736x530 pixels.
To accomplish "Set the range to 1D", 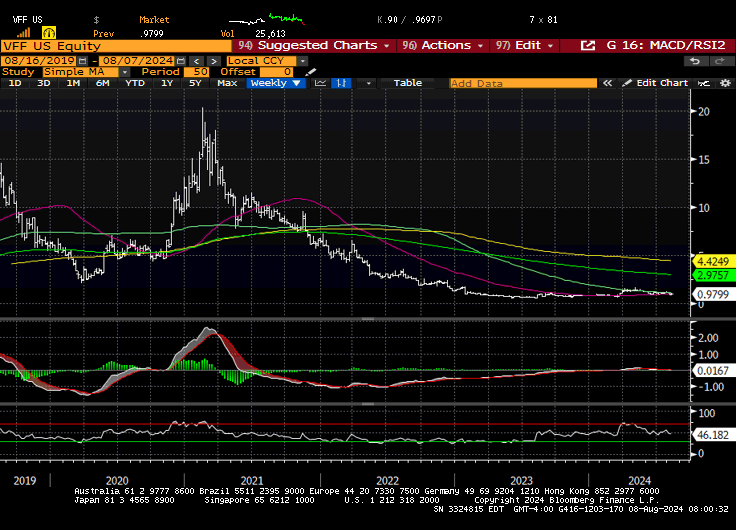I will (x=15, y=83).
